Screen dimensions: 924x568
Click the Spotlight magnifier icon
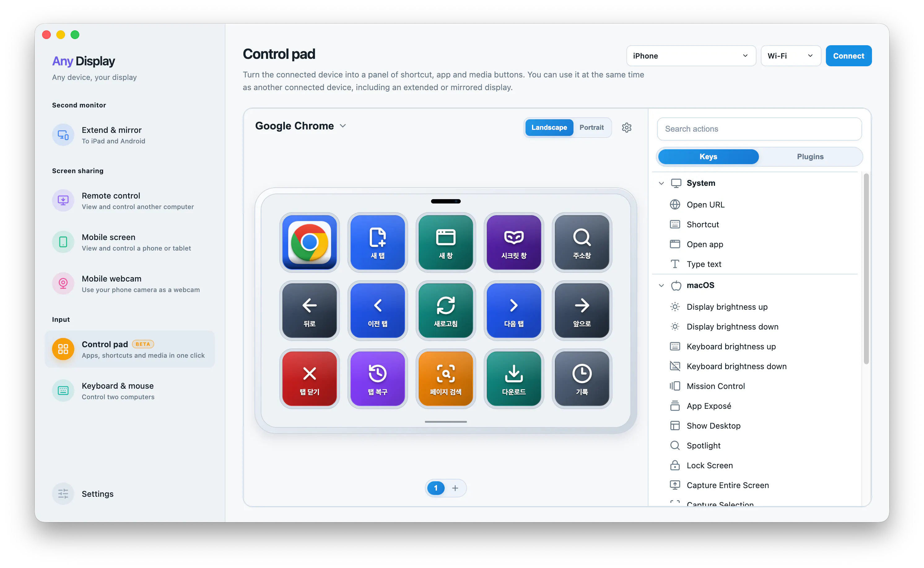675,445
